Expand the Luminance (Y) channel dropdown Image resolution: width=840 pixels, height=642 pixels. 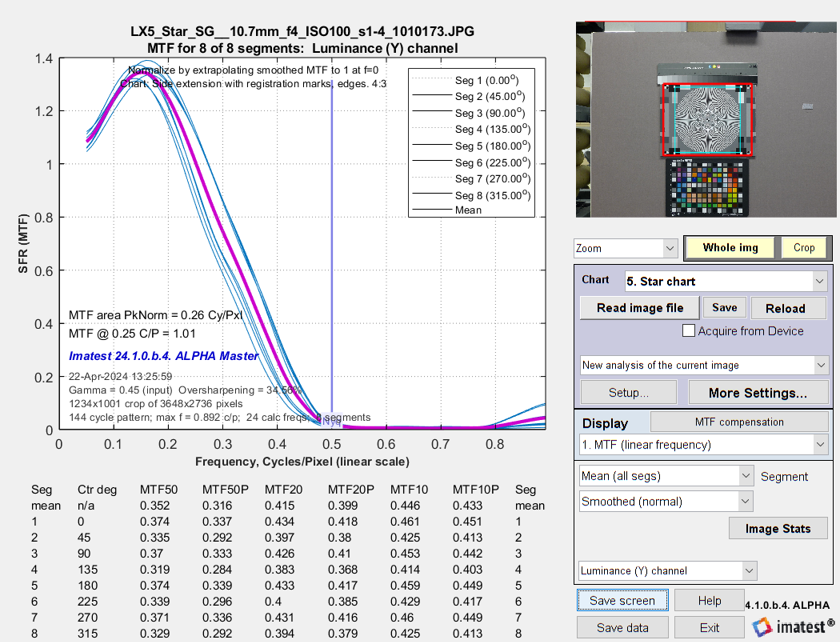[x=666, y=571]
